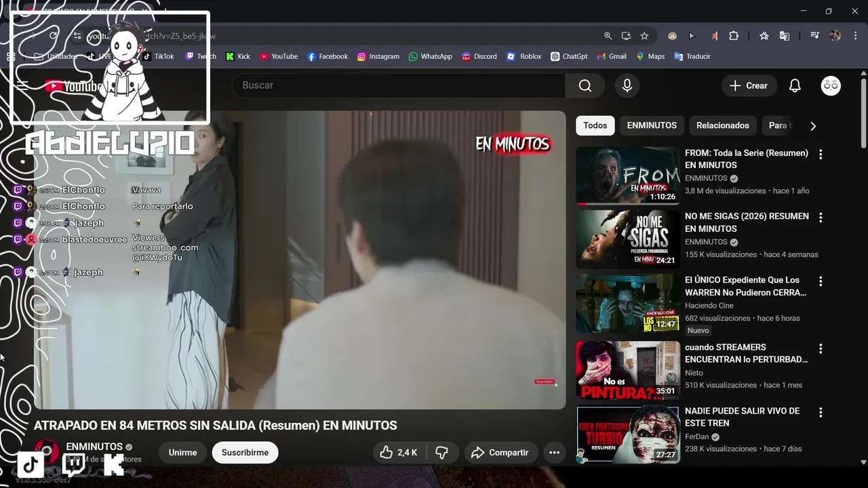The image size is (868, 488).
Task: Open the ENMINUTOS channel name link
Action: (x=94, y=447)
